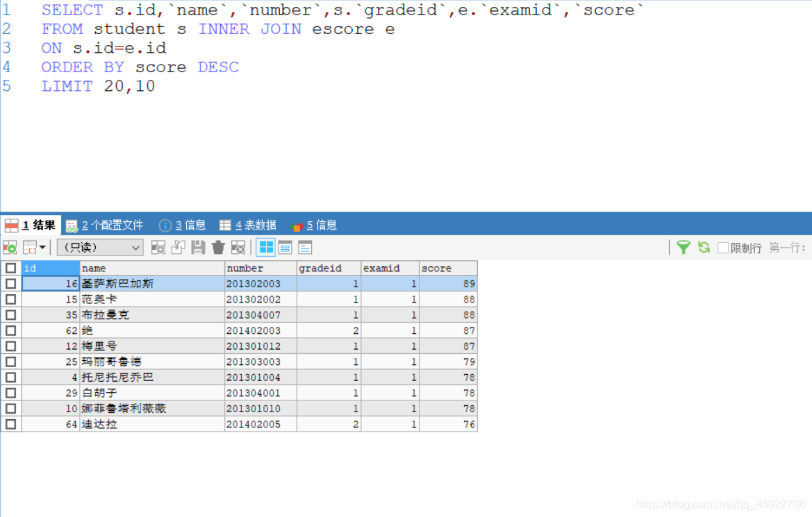The image size is (812, 517).
Task: Open the 4 表数据 tab
Action: pos(248,226)
